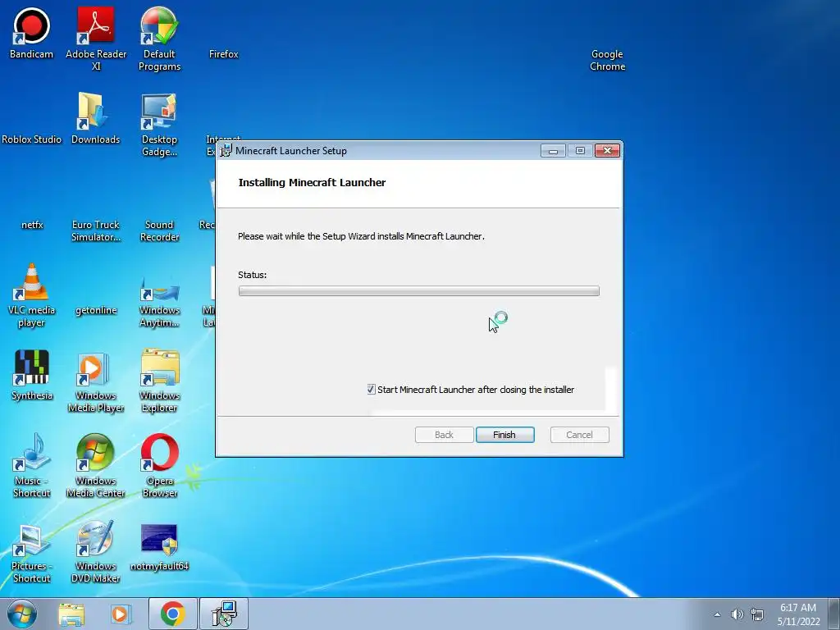Click the Installing Minecraft Launcher heading
Screen dimensions: 840x630
312,182
